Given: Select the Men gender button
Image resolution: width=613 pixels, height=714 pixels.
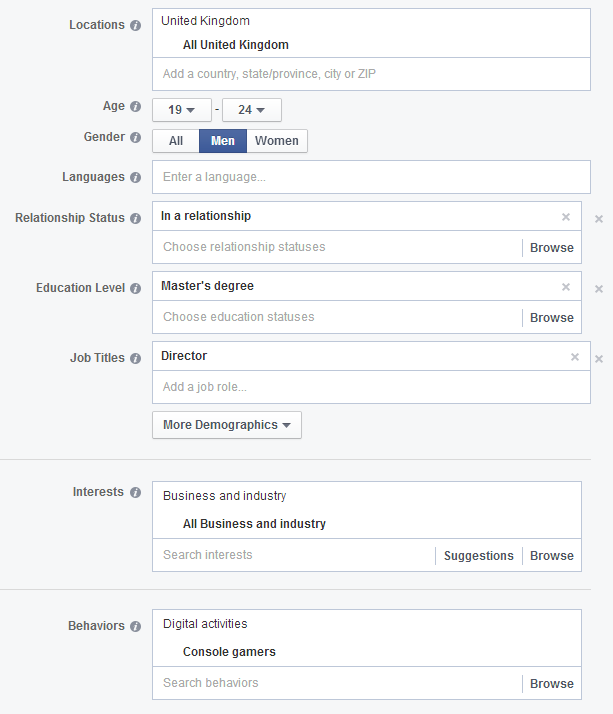Looking at the screenshot, I should click(x=223, y=141).
